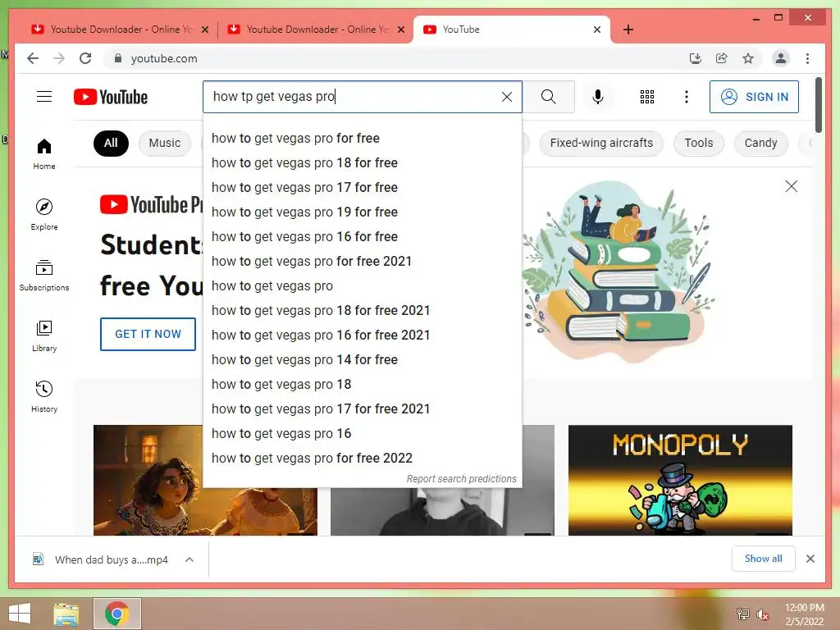Choose suggestion 'vegas pro for free 2022'
The height and width of the screenshot is (630, 840).
coord(363,458)
